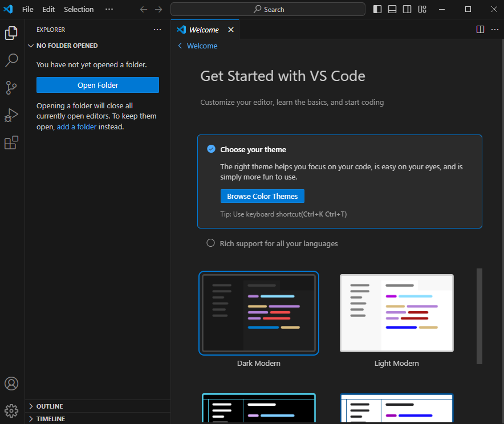504x424 pixels.
Task: Open the Run and Debug view
Action: [11, 115]
